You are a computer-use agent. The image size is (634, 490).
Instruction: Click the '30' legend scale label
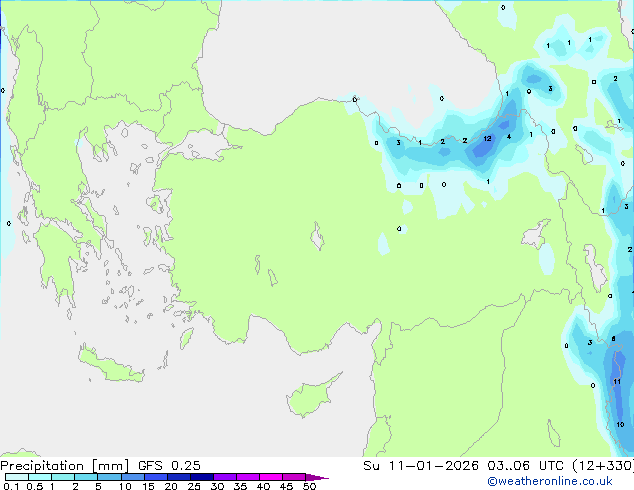click(217, 486)
